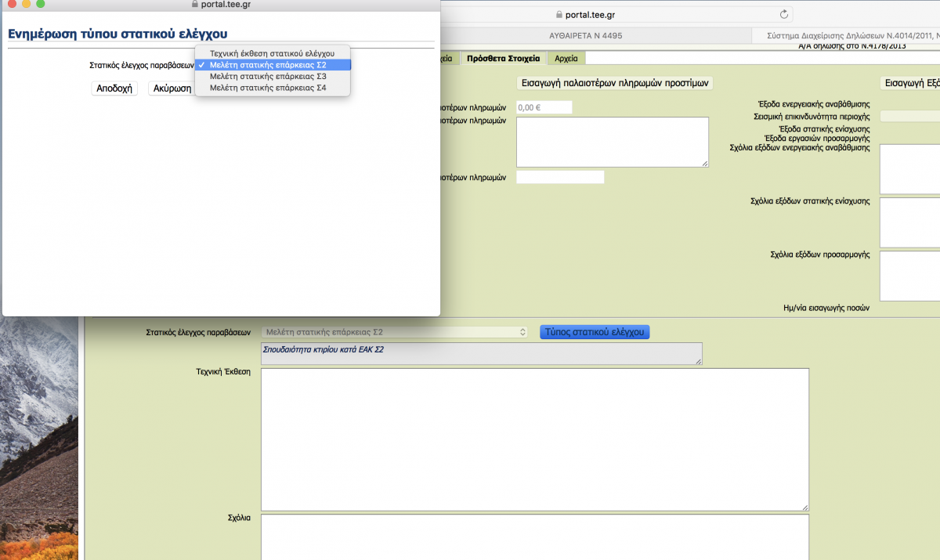Screen dimensions: 940x560
Task: Select the checked Μελέτη στατικής επάρκειας Σ2 option
Action: tap(272, 65)
